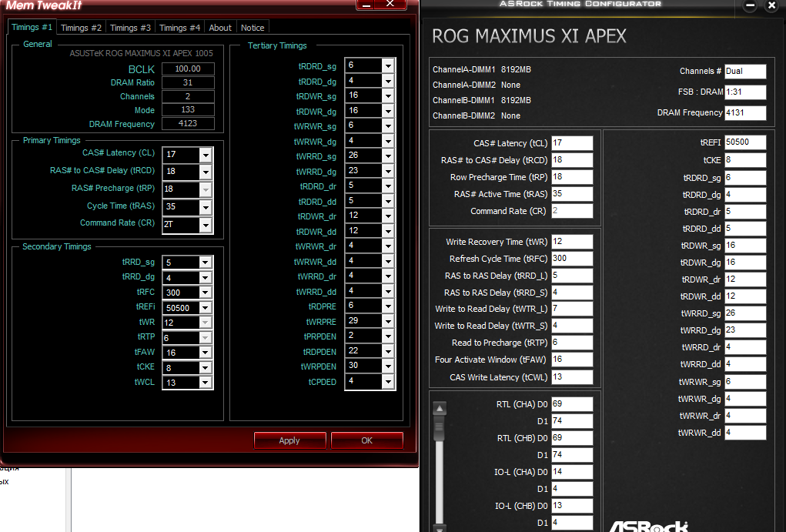Screen dimensions: 786x532
Task: Select the Timings #1 tab
Action: pyautogui.click(x=32, y=27)
